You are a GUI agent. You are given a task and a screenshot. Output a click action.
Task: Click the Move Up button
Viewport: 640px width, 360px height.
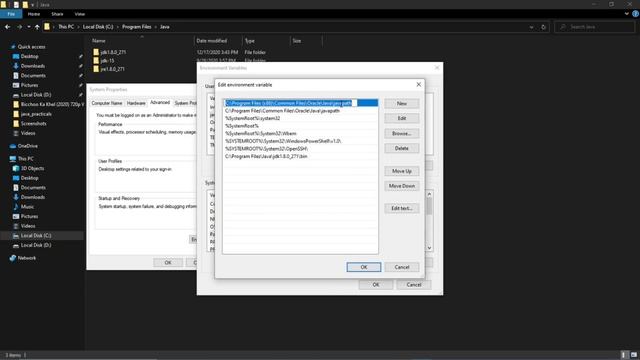(x=402, y=171)
